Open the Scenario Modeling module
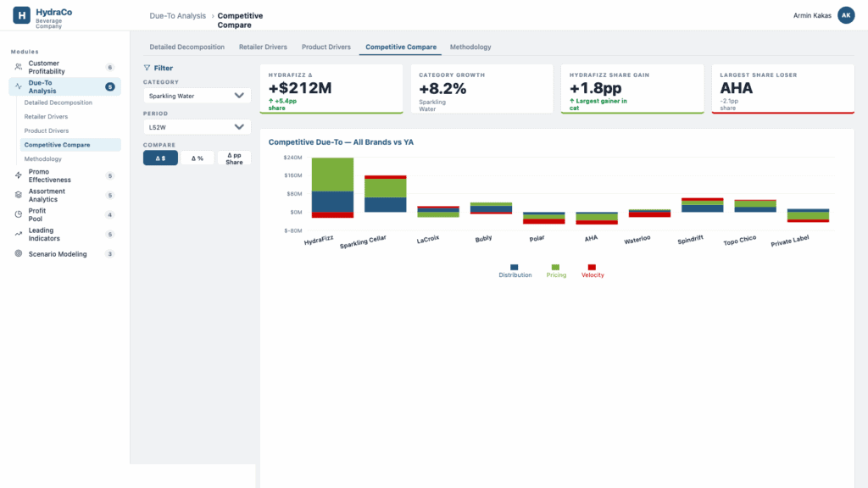Viewport: 868px width, 488px height. pos(64,254)
